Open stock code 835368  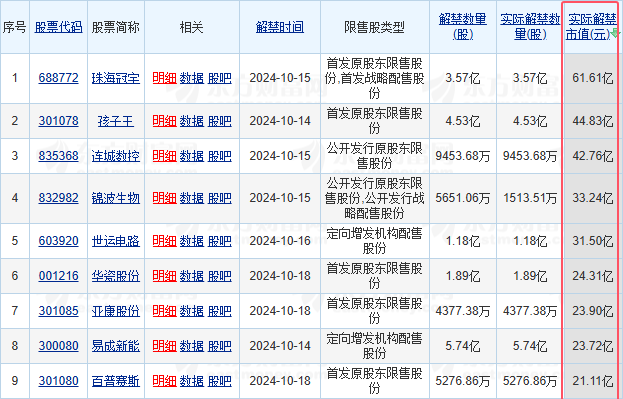pyautogui.click(x=58, y=156)
